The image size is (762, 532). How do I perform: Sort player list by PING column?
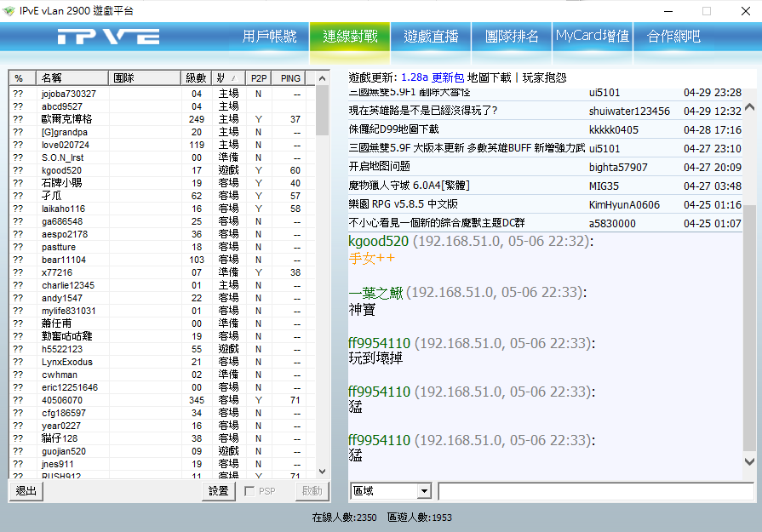(x=290, y=78)
